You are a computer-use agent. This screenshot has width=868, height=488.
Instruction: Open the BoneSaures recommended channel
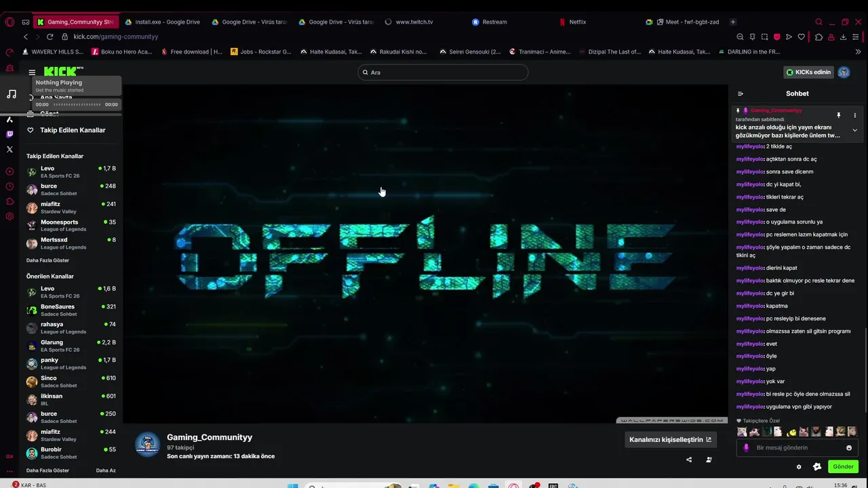pos(71,310)
